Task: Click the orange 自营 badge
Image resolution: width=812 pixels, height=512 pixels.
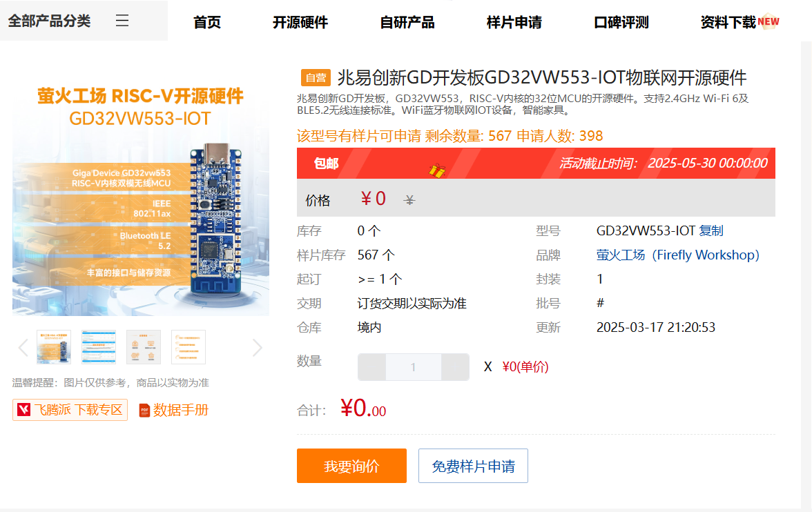Action: click(x=316, y=78)
